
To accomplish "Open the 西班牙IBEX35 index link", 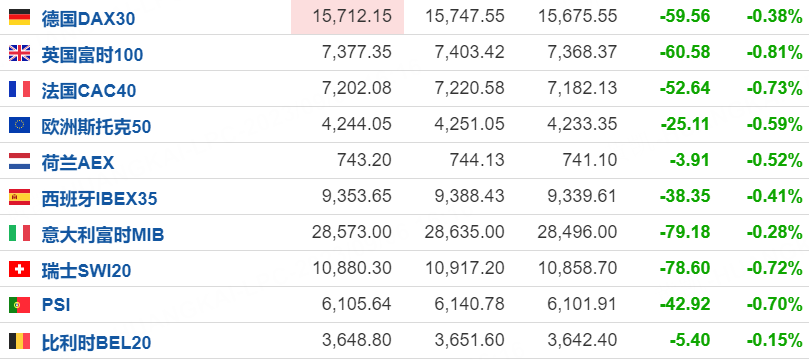I will pos(99,199).
